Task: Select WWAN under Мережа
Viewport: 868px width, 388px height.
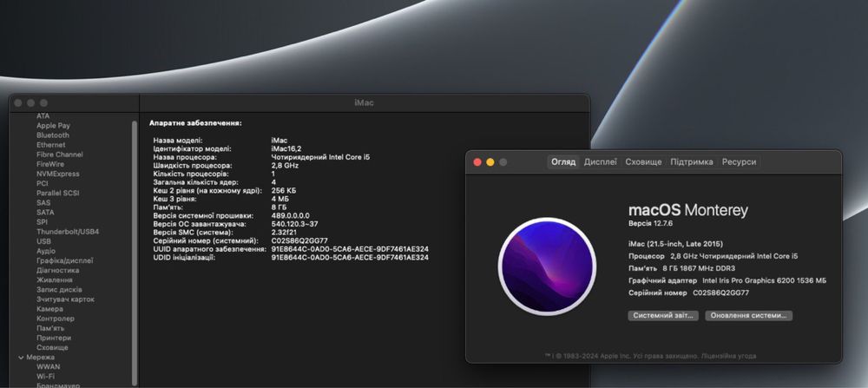Action: click(x=48, y=367)
